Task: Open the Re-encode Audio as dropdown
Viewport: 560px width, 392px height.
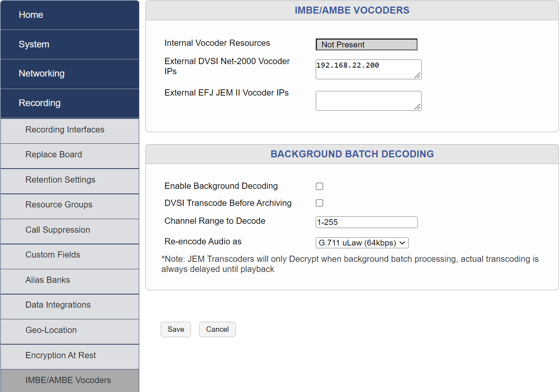Action: coord(362,242)
